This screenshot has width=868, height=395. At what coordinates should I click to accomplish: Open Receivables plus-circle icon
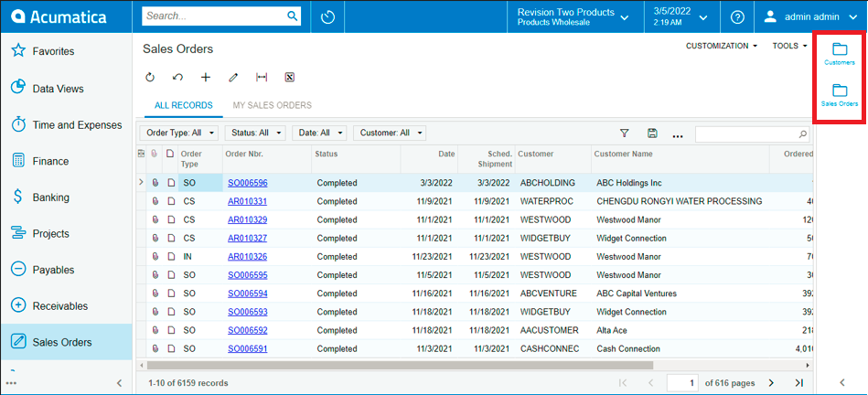19,306
